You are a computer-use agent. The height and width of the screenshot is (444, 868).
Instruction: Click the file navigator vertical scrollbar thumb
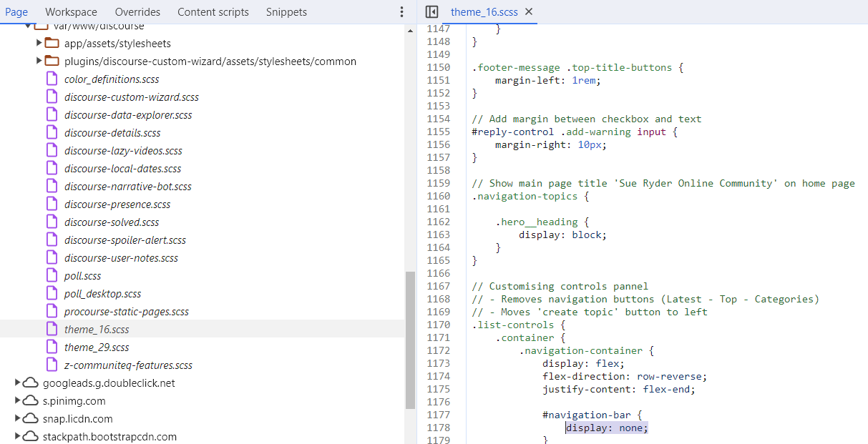click(x=410, y=340)
